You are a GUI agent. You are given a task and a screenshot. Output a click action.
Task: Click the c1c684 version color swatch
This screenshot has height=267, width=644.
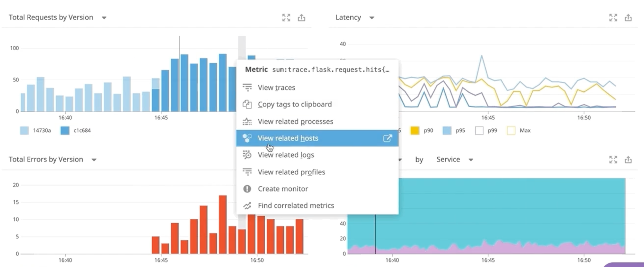(x=65, y=131)
